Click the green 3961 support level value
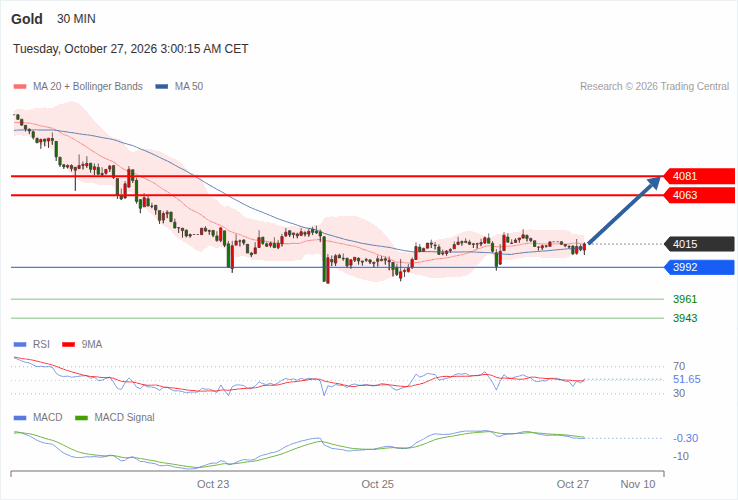This screenshot has width=738, height=500. click(x=685, y=299)
